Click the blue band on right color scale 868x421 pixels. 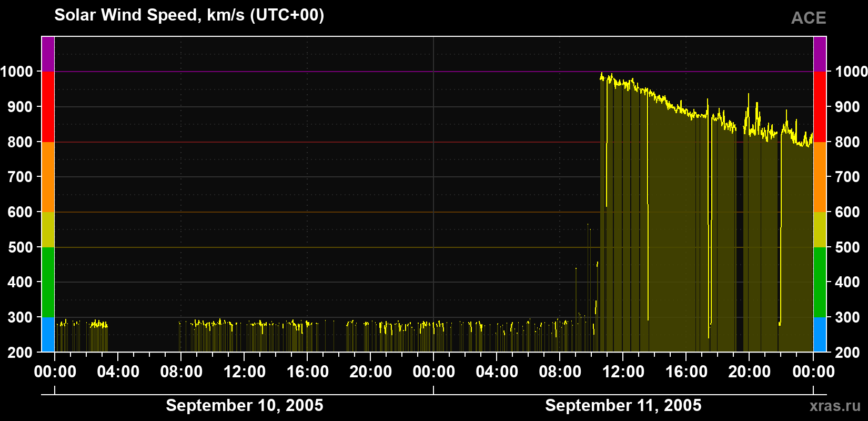pos(820,335)
